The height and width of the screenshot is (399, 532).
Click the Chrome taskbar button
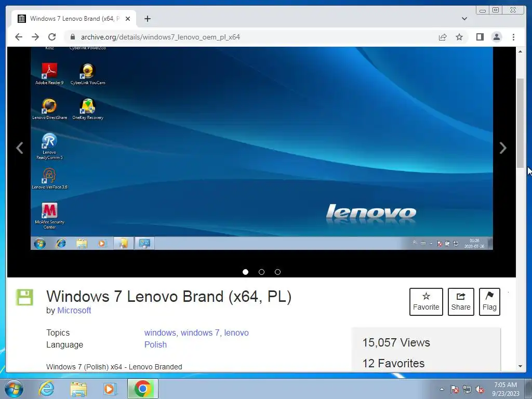(x=142, y=389)
